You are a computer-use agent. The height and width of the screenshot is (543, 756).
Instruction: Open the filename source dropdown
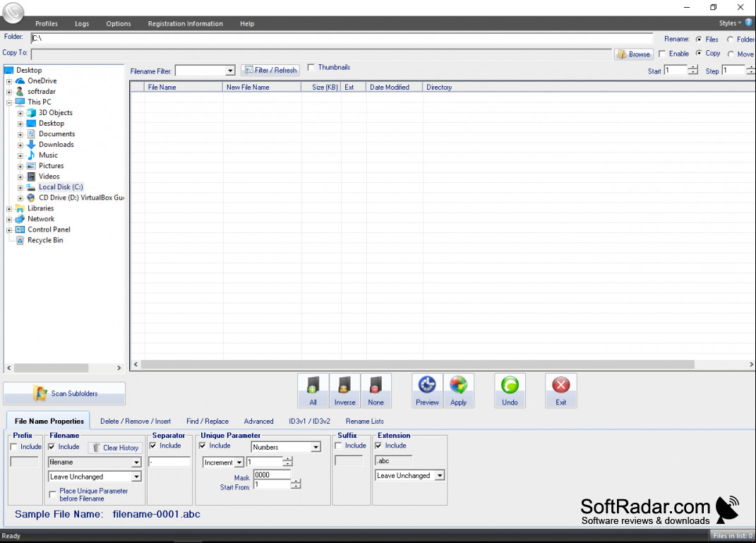click(x=136, y=462)
